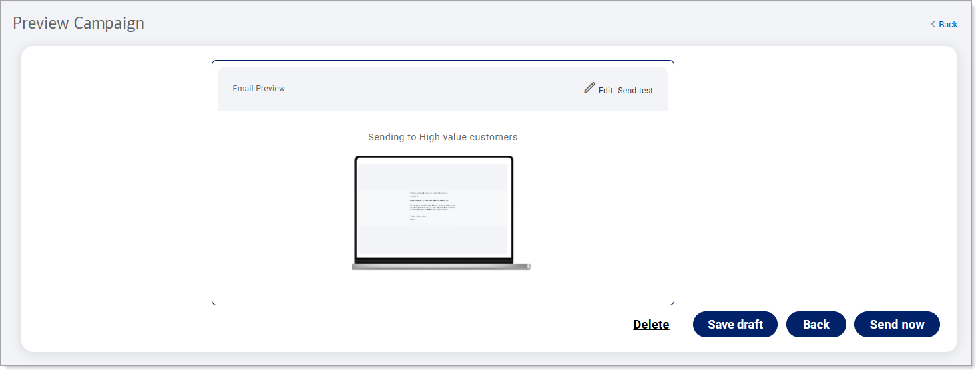Click the gray header band inside laptop preview
Image resolution: width=980 pixels, height=374 pixels.
pos(434,177)
